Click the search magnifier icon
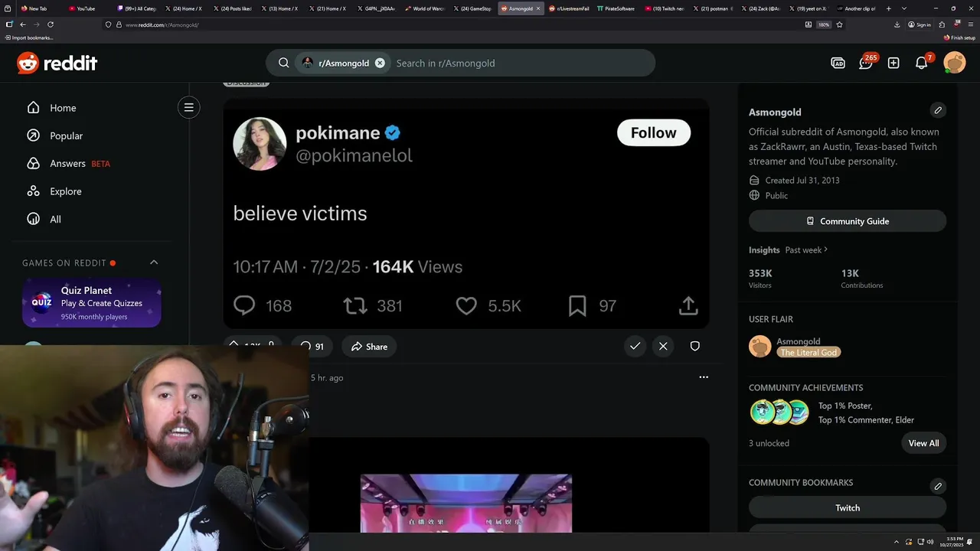Viewport: 980px width, 551px height. [x=284, y=63]
